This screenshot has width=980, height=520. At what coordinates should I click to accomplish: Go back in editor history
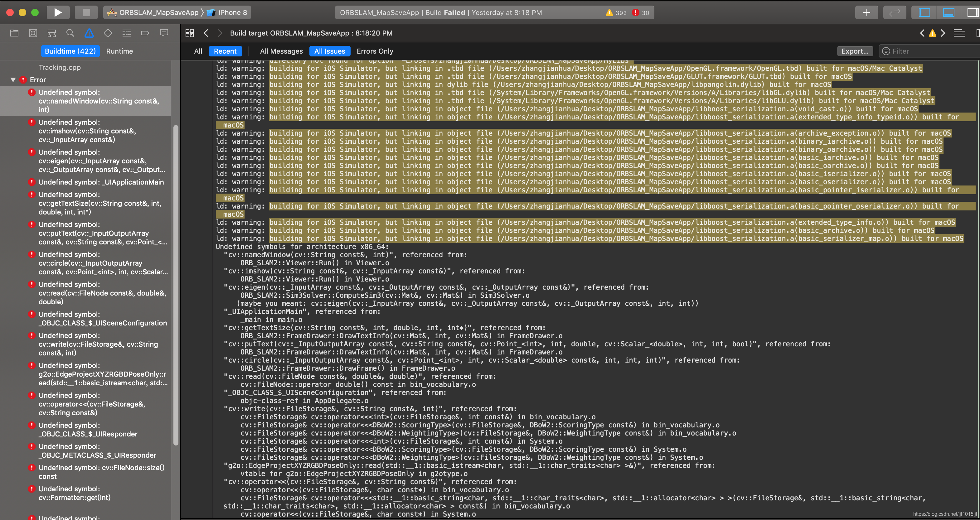(x=206, y=33)
